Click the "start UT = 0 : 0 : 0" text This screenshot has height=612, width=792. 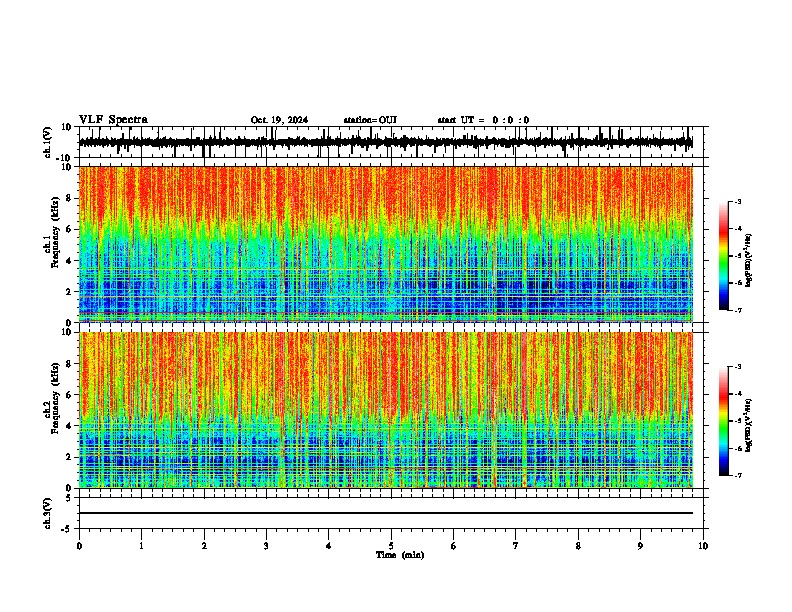click(x=483, y=120)
